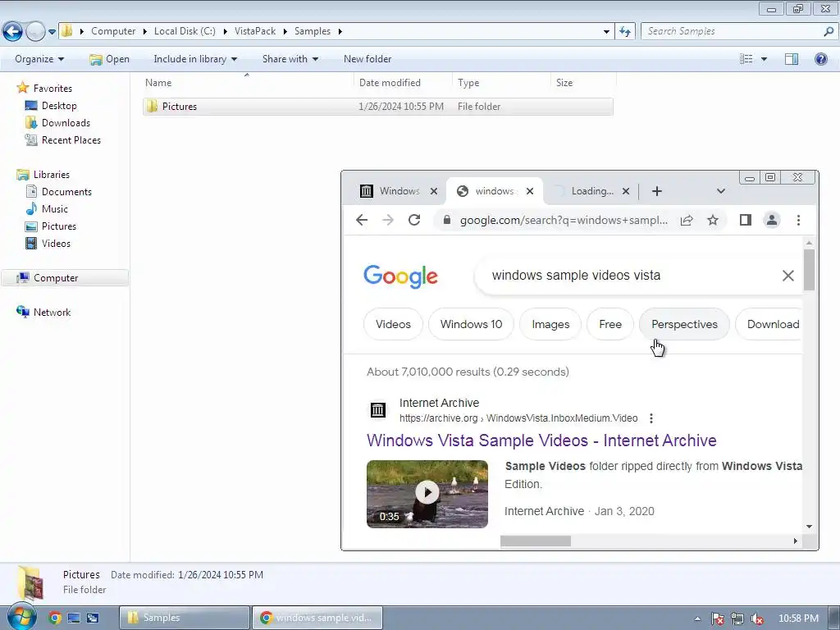The image size is (840, 630).
Task: Click the Explorer forward navigation button
Action: click(x=35, y=31)
